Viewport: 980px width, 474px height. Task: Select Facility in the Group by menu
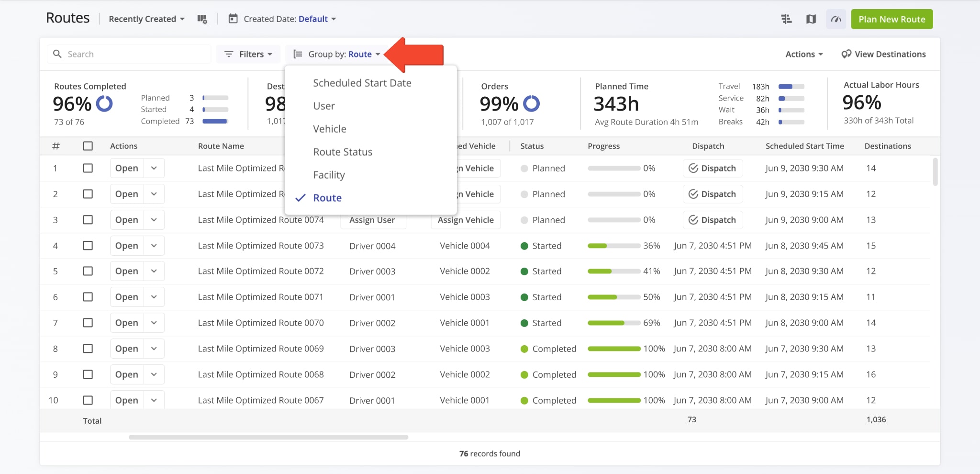[329, 175]
